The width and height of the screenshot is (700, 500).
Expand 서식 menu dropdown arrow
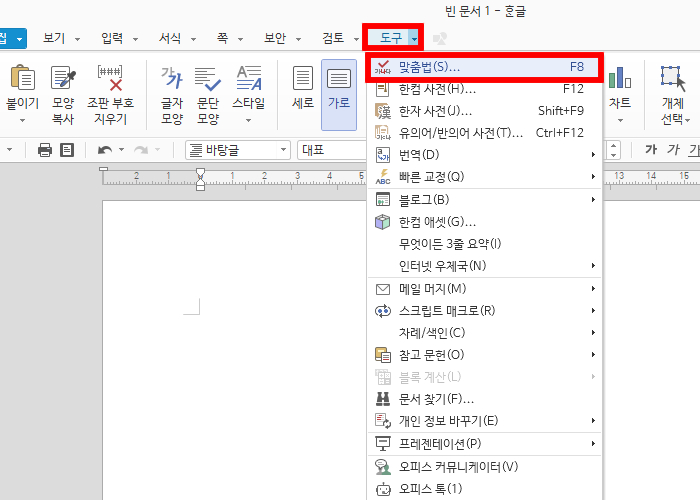[193, 39]
